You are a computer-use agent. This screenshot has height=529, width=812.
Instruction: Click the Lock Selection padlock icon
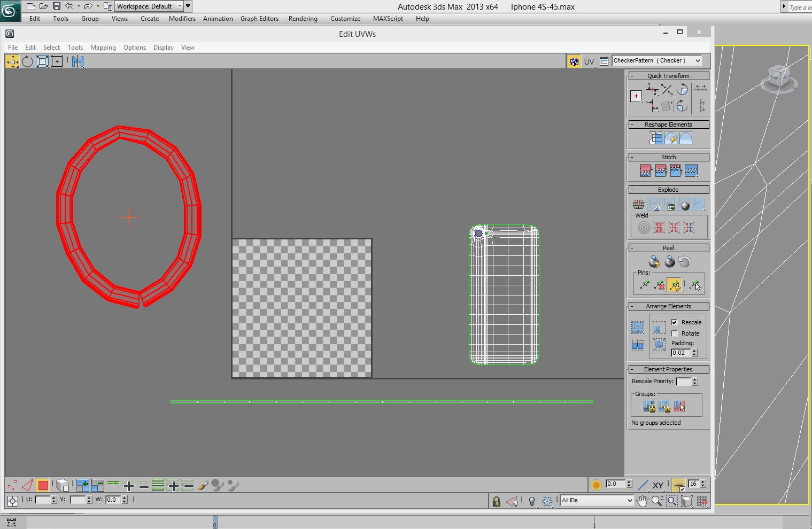[496, 501]
